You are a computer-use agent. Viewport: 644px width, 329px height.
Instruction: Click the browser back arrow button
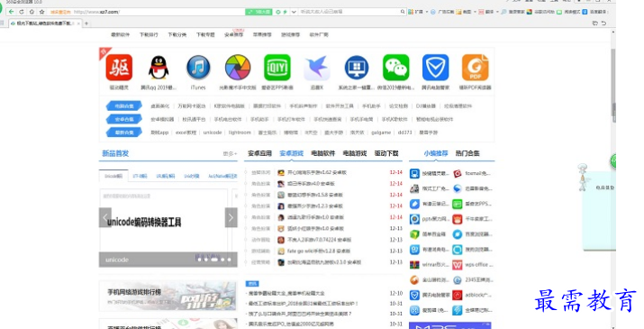[x=11, y=12]
